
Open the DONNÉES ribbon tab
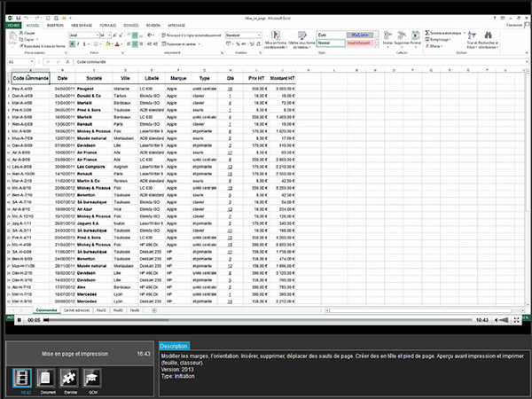[131, 26]
